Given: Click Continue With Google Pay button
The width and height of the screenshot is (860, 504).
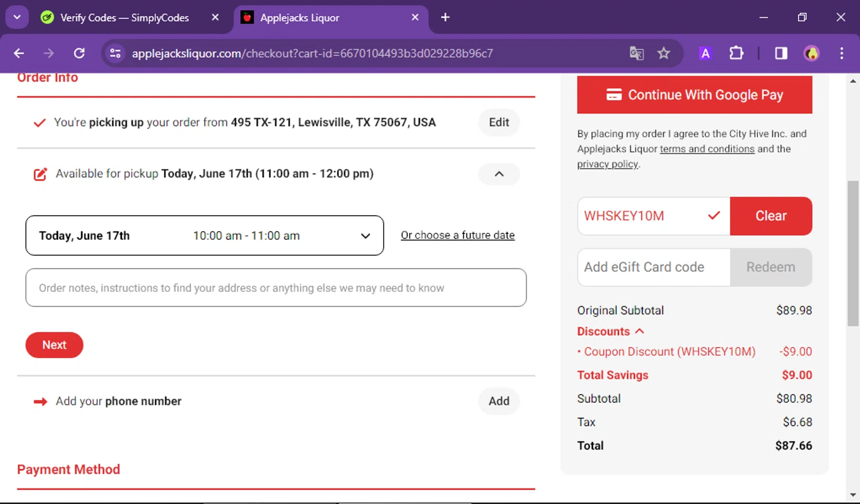Looking at the screenshot, I should tap(694, 95).
